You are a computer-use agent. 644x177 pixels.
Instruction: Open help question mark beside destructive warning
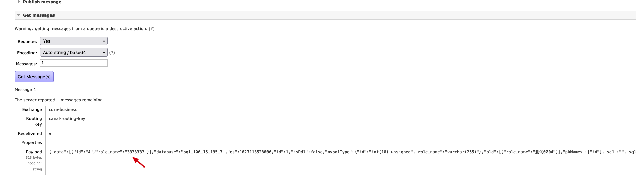[x=152, y=29]
